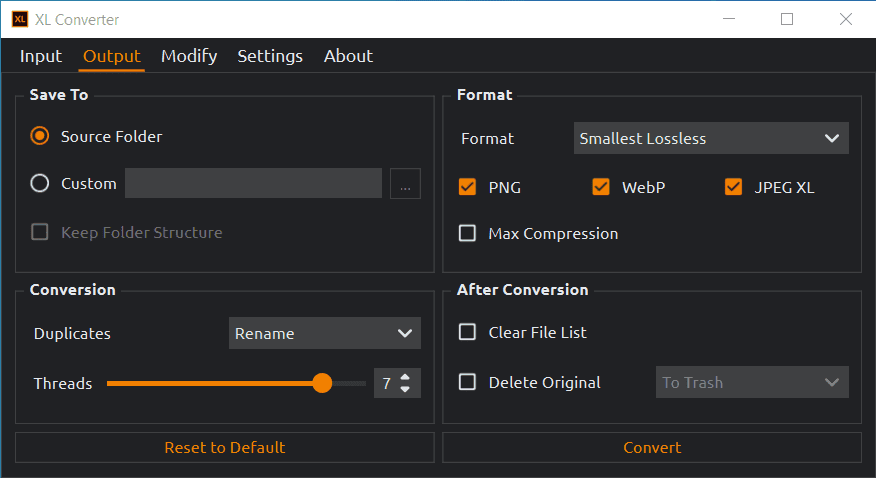Switch to the Input tab
The width and height of the screenshot is (876, 478).
click(x=41, y=56)
